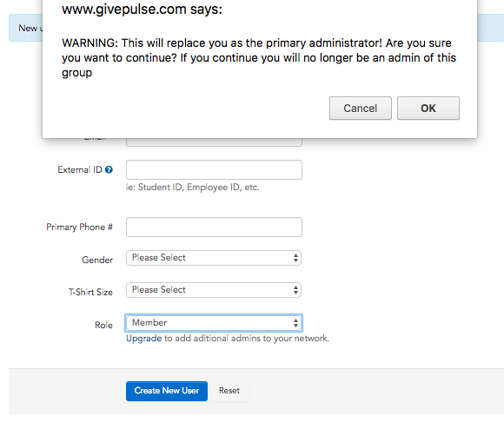Click the Primary Phone # label
This screenshot has height=429, width=504.
(x=79, y=227)
